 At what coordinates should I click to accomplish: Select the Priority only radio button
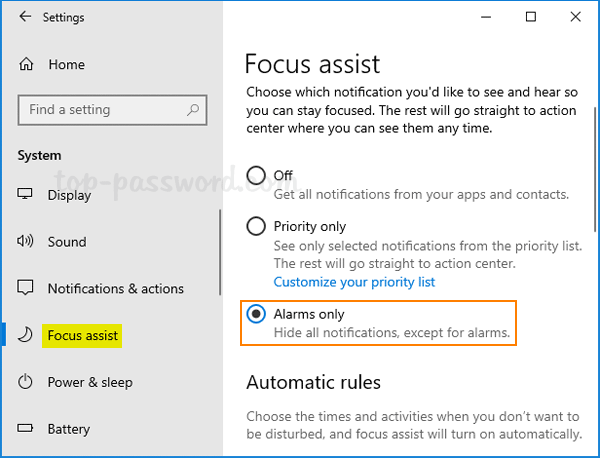click(256, 227)
